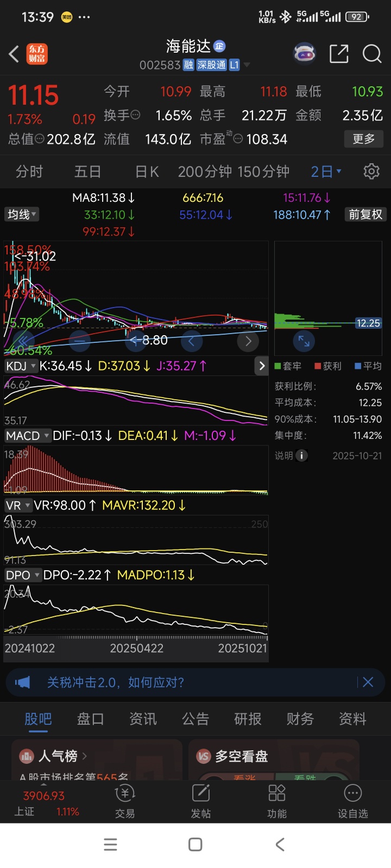Tap the MA8:11.38 value
The height and width of the screenshot is (868, 391).
(103, 197)
